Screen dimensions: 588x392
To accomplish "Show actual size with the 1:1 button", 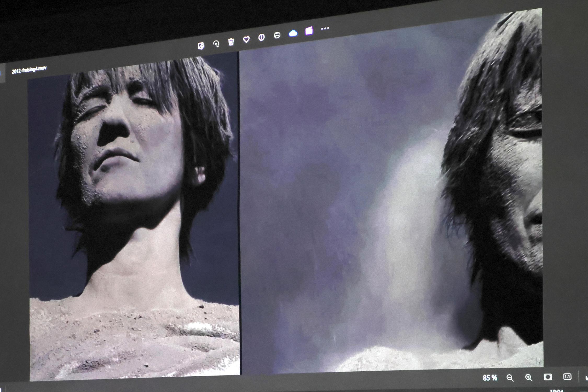I will (567, 377).
